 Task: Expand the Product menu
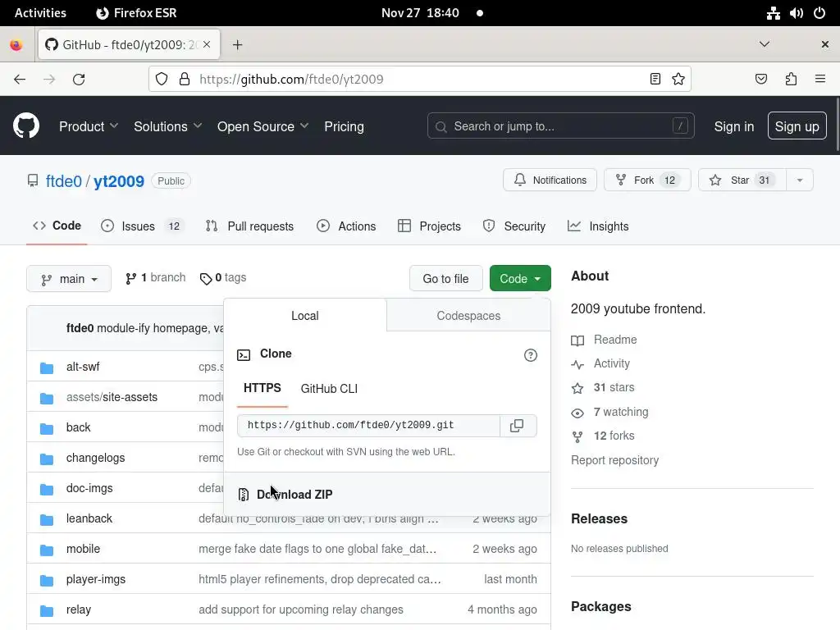click(x=89, y=126)
